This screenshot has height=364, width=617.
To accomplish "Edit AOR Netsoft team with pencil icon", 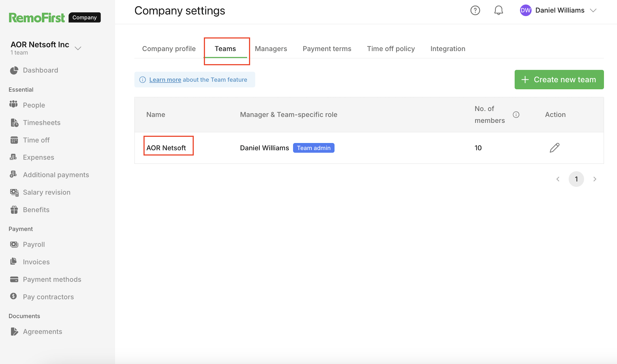I will pyautogui.click(x=555, y=148).
